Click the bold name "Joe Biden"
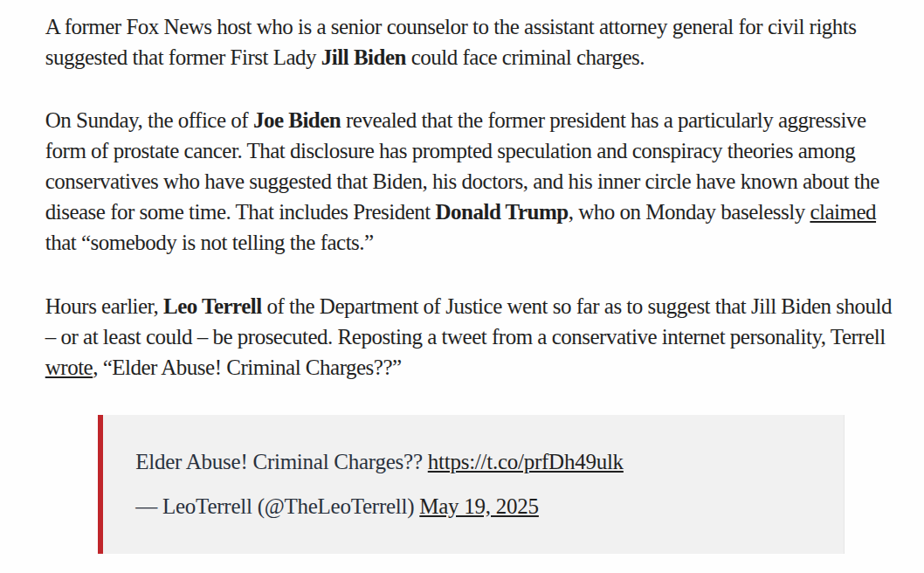The height and width of the screenshot is (573, 924). coord(297,121)
